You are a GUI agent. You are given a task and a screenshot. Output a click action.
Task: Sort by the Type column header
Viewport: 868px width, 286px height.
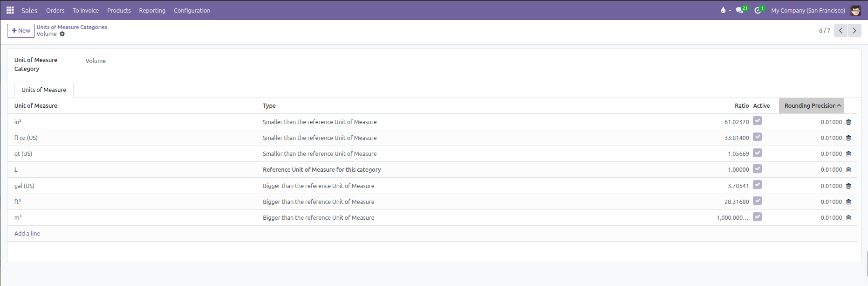(269, 106)
